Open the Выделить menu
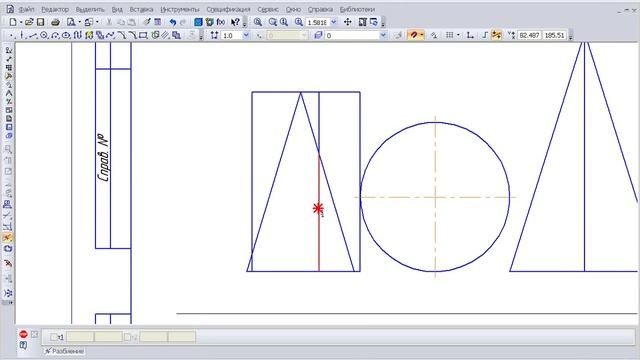The image size is (640, 360). point(90,9)
